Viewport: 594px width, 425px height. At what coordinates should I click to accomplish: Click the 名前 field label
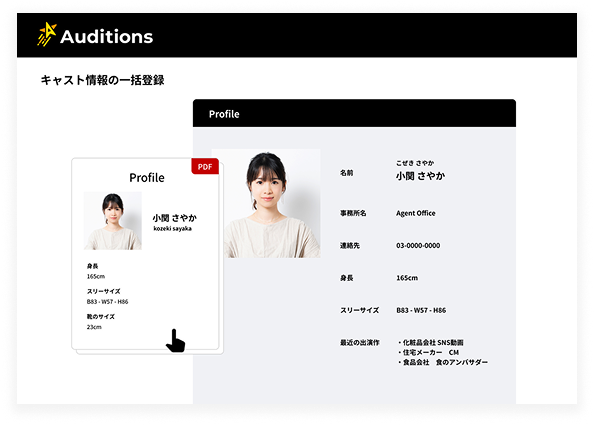coord(346,173)
